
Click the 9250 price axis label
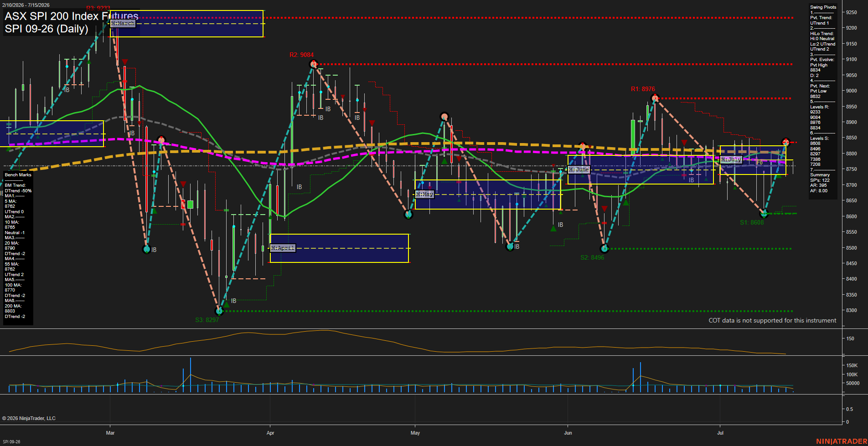(x=851, y=12)
